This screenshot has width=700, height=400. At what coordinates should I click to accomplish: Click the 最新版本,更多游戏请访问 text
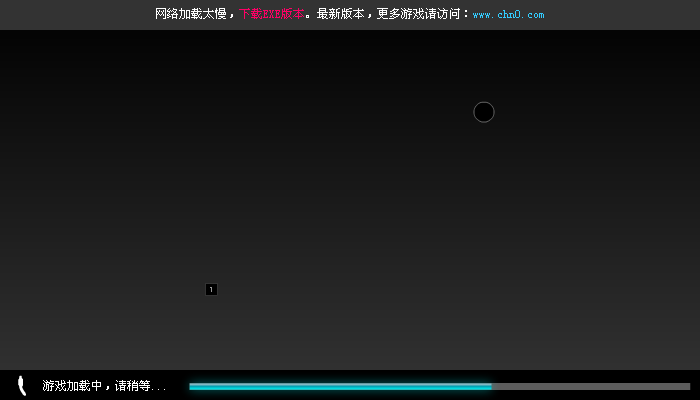(x=388, y=14)
